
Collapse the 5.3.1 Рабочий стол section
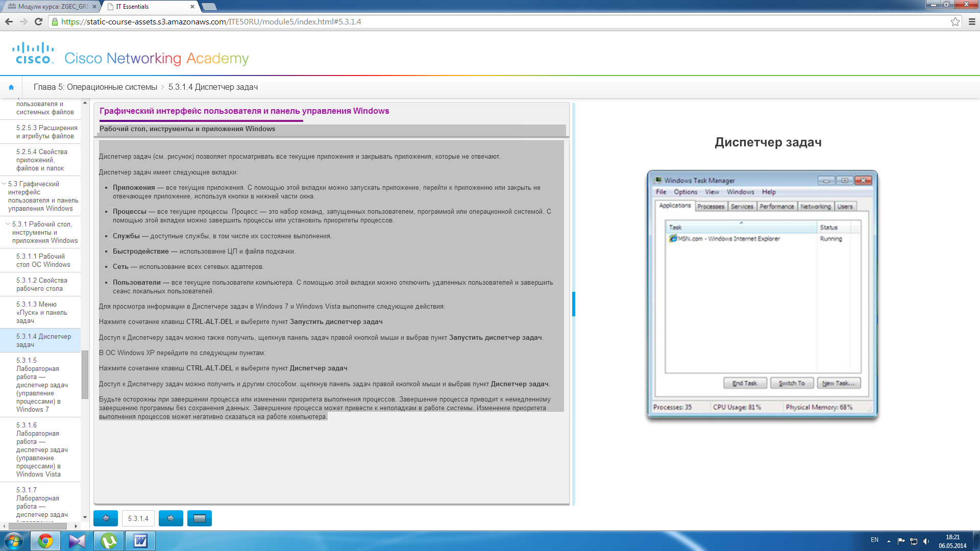pyautogui.click(x=8, y=224)
